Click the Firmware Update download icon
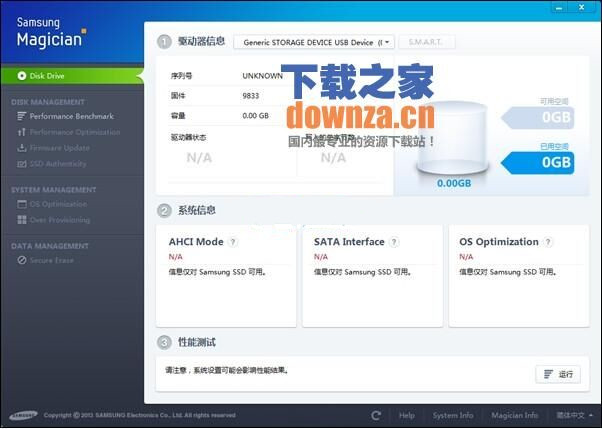The image size is (602, 429). tap(22, 147)
